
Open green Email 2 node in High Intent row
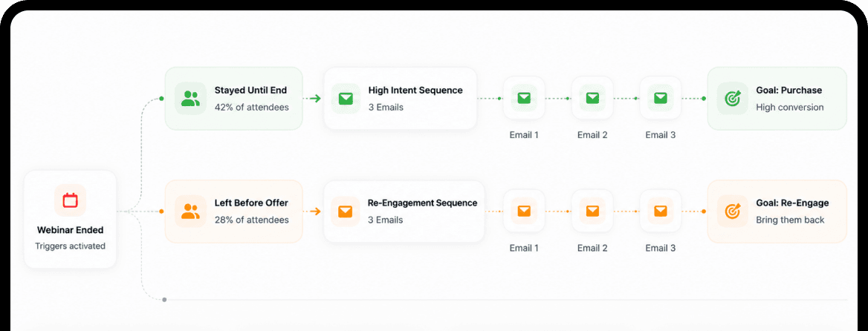tap(592, 98)
